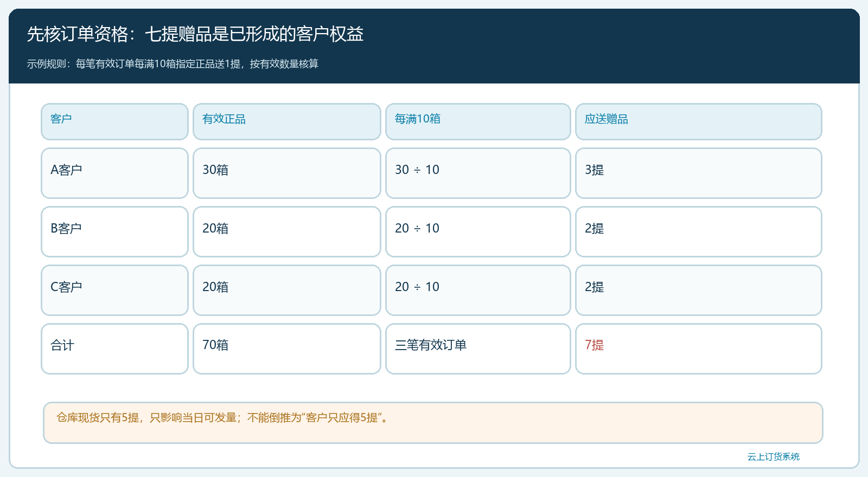The height and width of the screenshot is (477, 868).
Task: Select the subtitle starting with "示例规则"
Action: click(173, 64)
